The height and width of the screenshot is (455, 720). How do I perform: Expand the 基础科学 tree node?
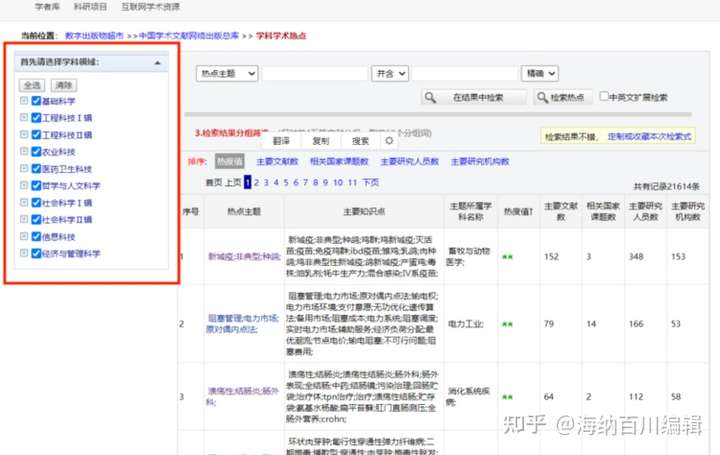[x=23, y=101]
